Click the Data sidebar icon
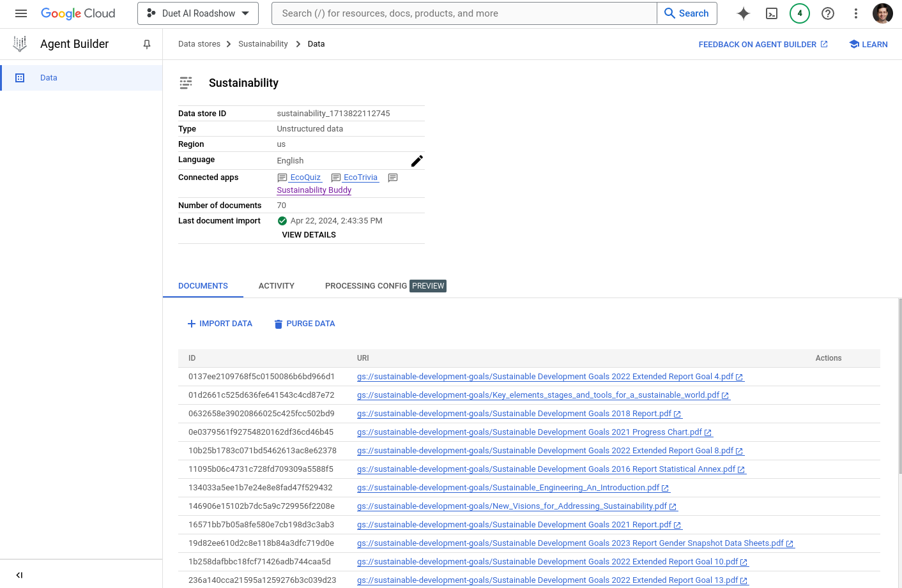902x588 pixels. click(20, 78)
